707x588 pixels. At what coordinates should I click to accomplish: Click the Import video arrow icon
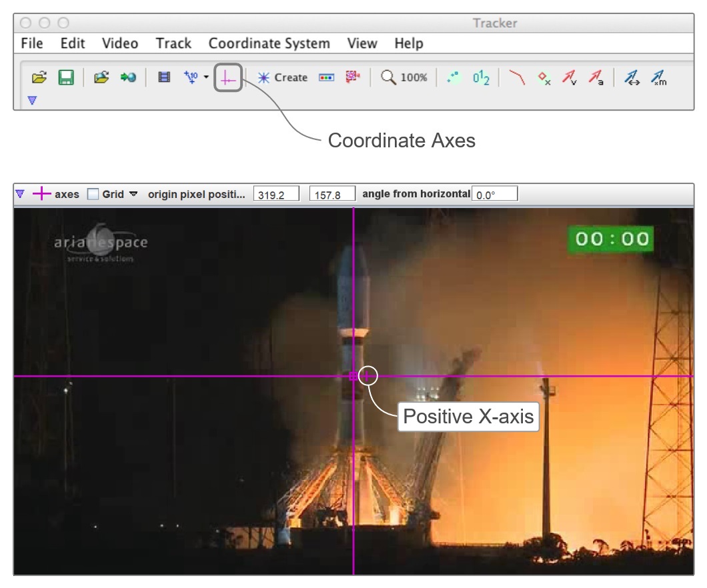128,77
